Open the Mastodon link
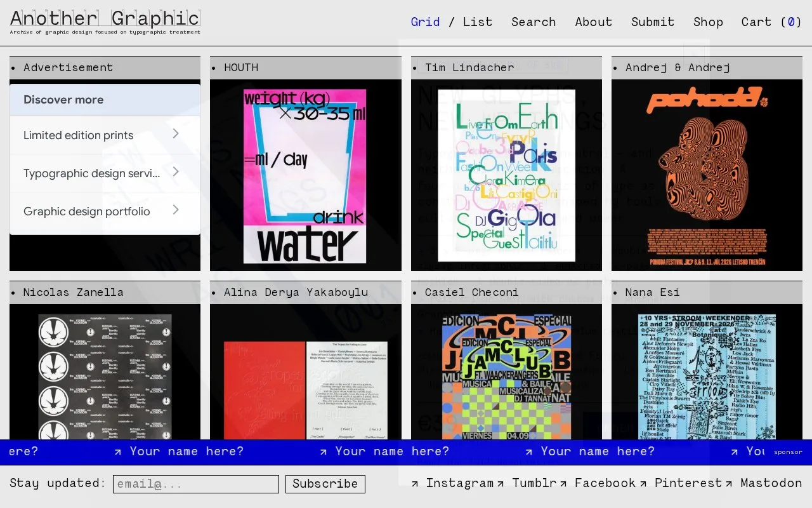Viewport: 812px width, 508px height. (764, 483)
